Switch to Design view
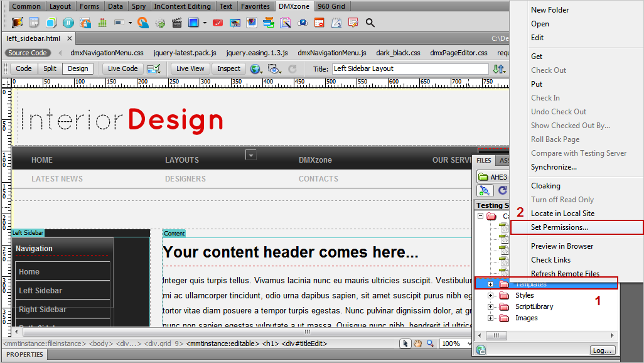This screenshot has width=644, height=363. pos(78,68)
